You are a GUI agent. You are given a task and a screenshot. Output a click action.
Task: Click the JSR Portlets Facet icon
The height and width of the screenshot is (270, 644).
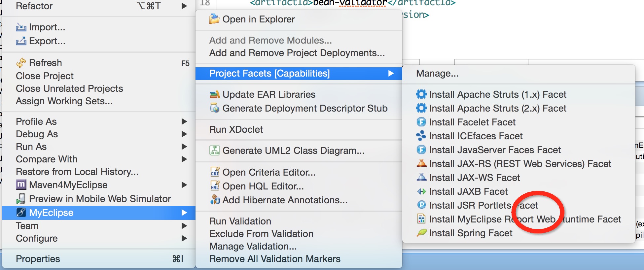point(421,205)
